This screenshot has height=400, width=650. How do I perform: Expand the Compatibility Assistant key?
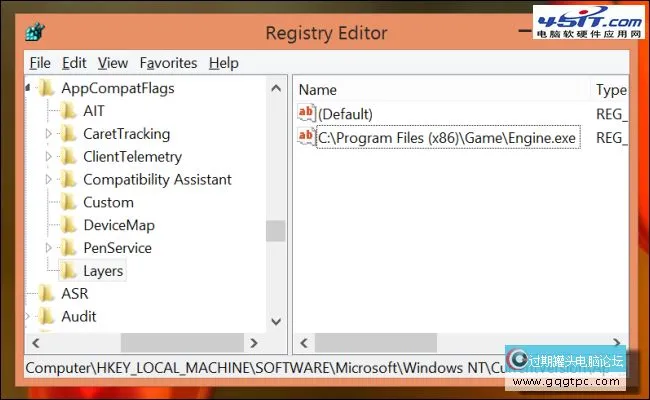click(49, 180)
